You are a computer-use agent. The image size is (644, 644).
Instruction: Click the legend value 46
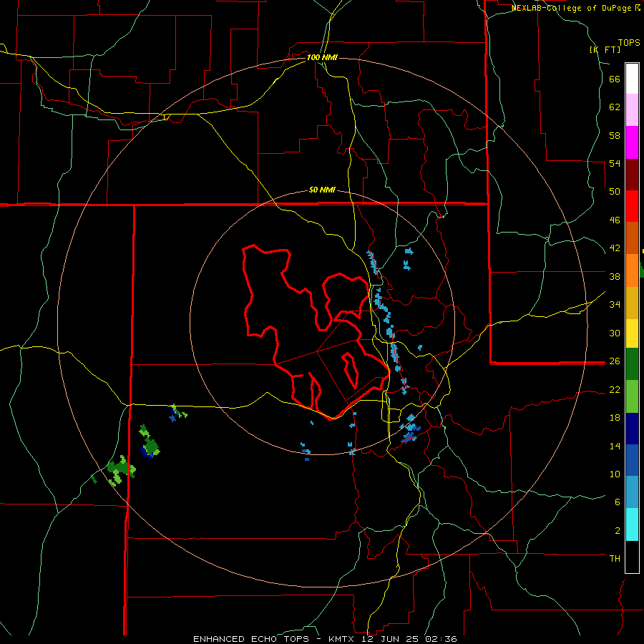pyautogui.click(x=615, y=220)
